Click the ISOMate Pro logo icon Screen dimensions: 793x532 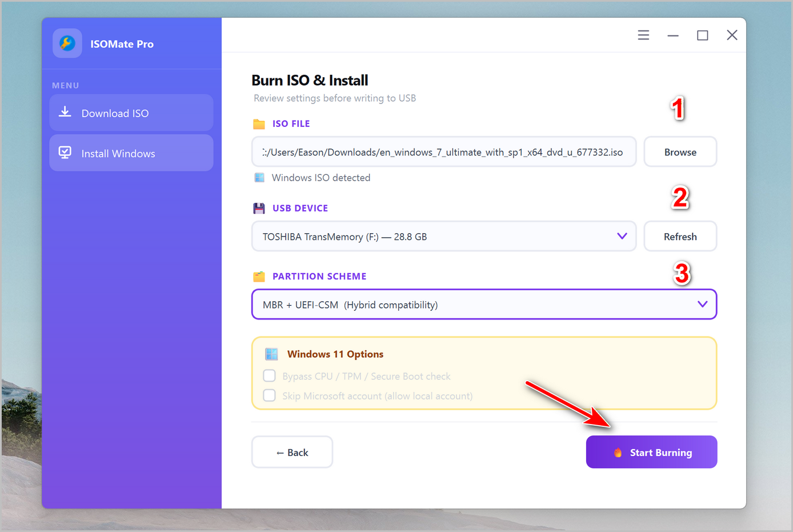(67, 43)
